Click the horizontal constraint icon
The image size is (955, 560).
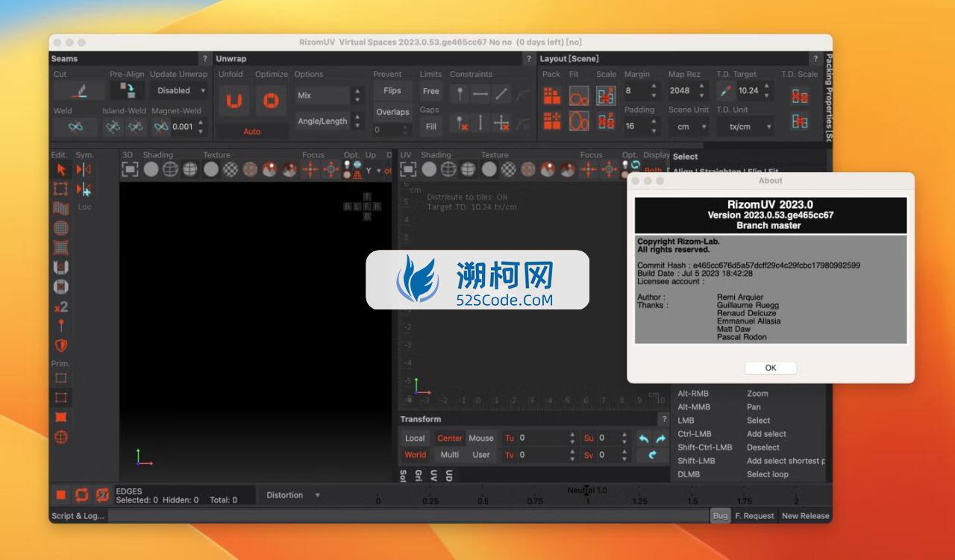(x=480, y=93)
